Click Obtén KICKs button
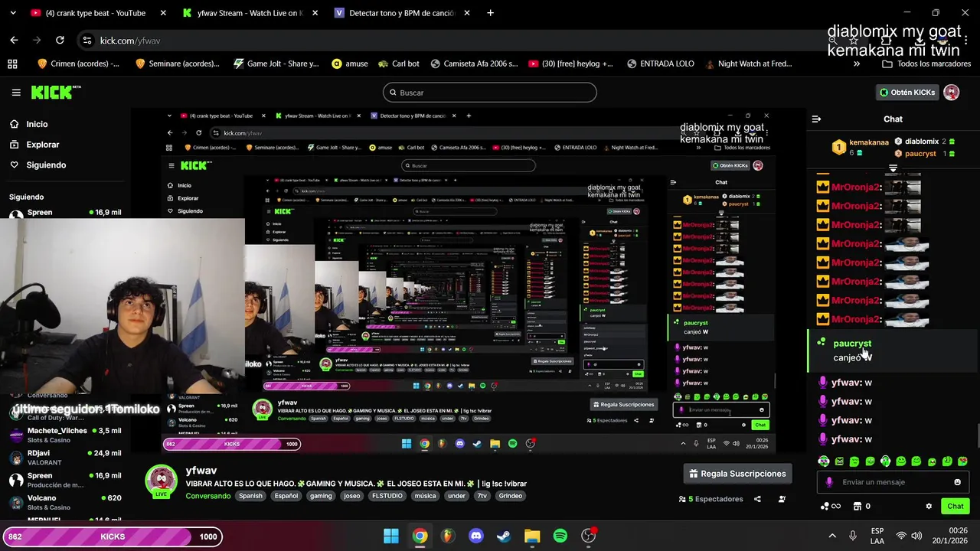Image resolution: width=980 pixels, height=551 pixels. (x=907, y=93)
